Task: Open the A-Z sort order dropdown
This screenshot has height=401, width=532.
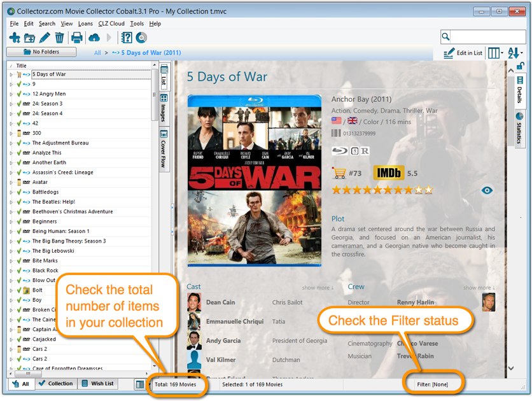Action: (515, 53)
